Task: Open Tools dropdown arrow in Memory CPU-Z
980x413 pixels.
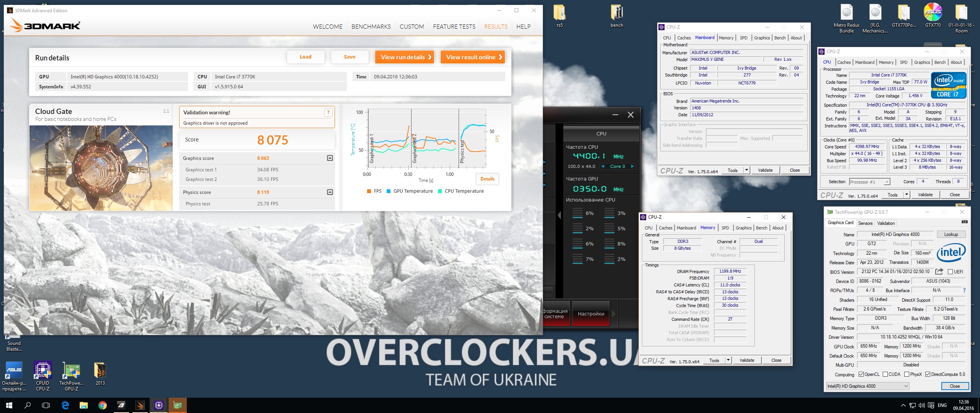Action: [x=728, y=360]
